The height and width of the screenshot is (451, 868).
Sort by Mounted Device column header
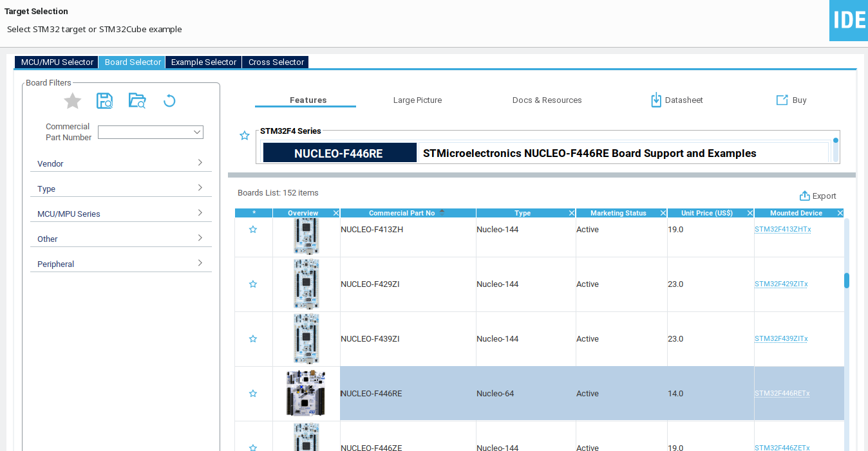pos(796,213)
